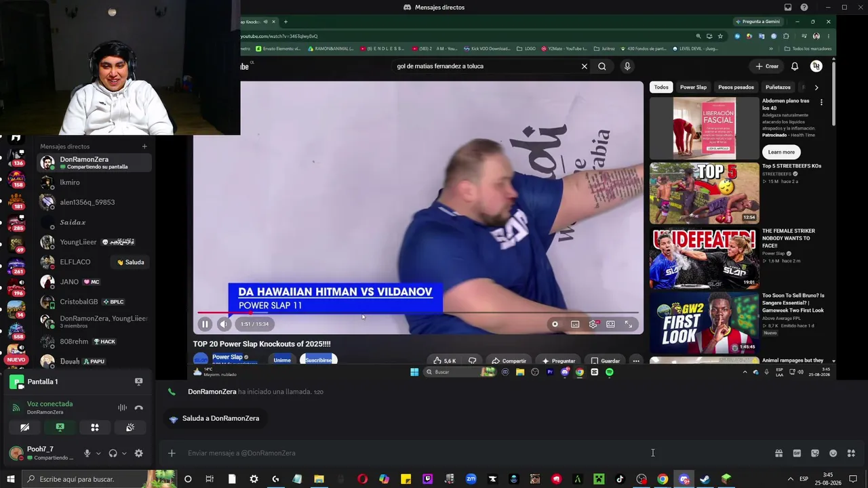Open YouTube notifications bell
This screenshot has width=868, height=488.
795,66
